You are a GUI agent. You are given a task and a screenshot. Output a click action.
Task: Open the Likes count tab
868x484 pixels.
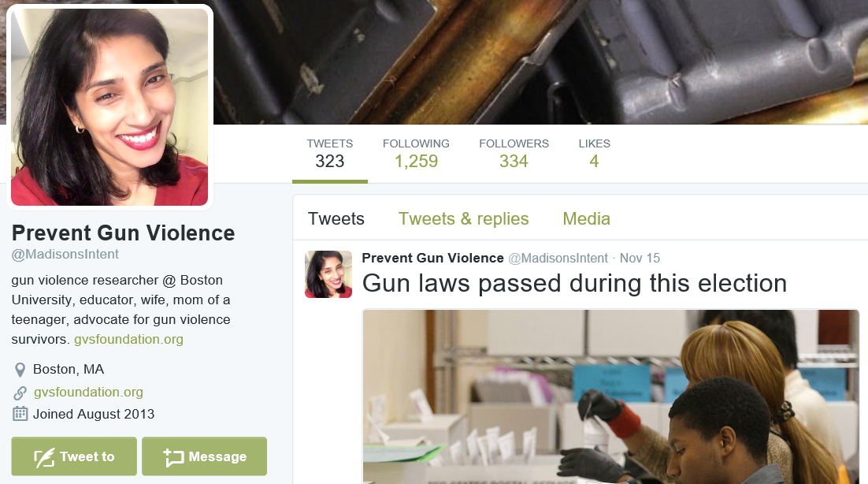(x=594, y=154)
